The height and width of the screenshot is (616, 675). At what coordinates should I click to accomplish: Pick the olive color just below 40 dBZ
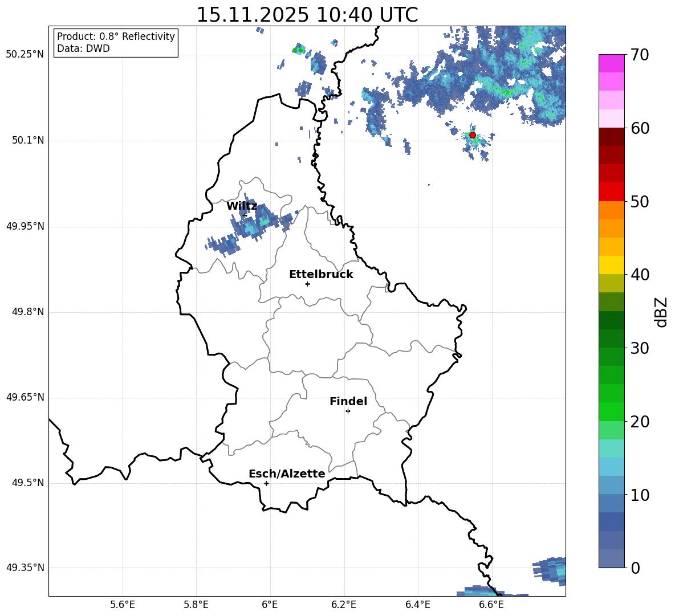(x=611, y=283)
